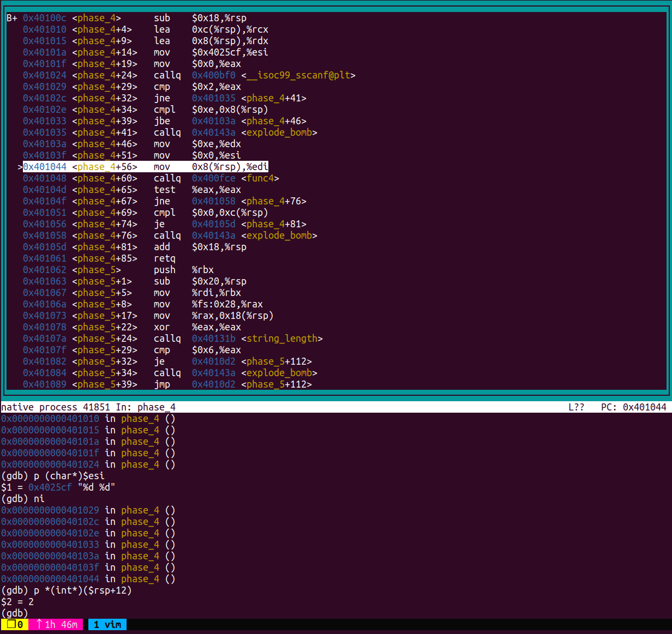
Task: Click the current-instruction arrow at 0x401044
Action: tap(20, 167)
